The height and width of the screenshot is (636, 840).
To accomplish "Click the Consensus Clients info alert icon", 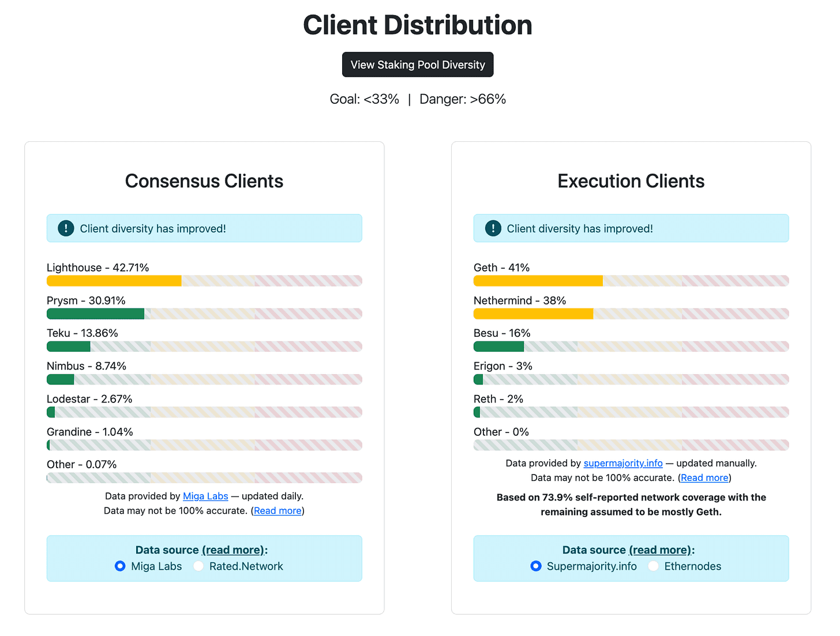I will [66, 228].
